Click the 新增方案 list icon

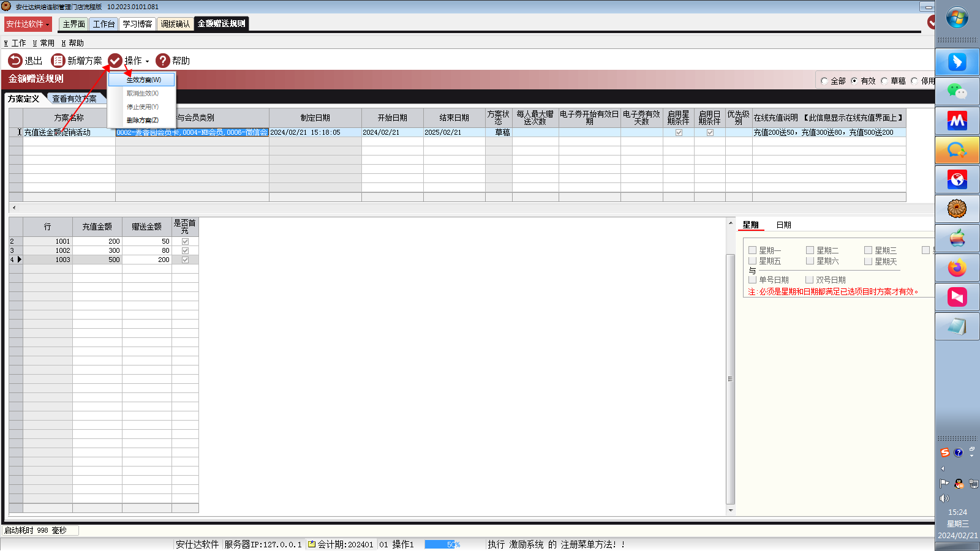click(58, 61)
